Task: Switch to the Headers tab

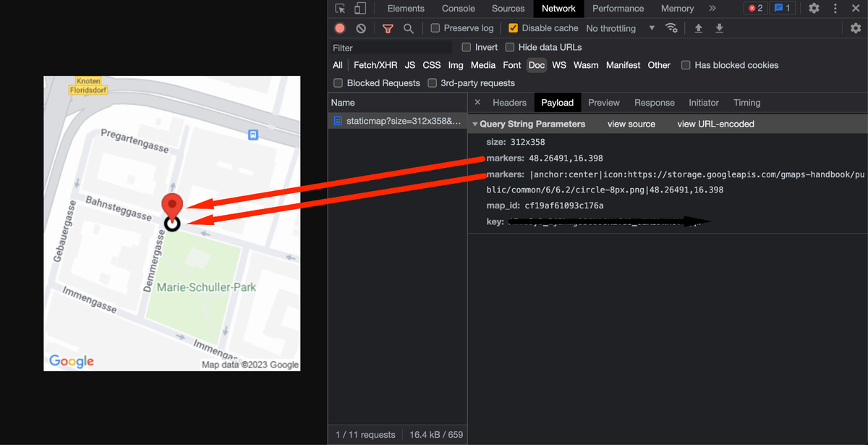Action: click(x=509, y=102)
